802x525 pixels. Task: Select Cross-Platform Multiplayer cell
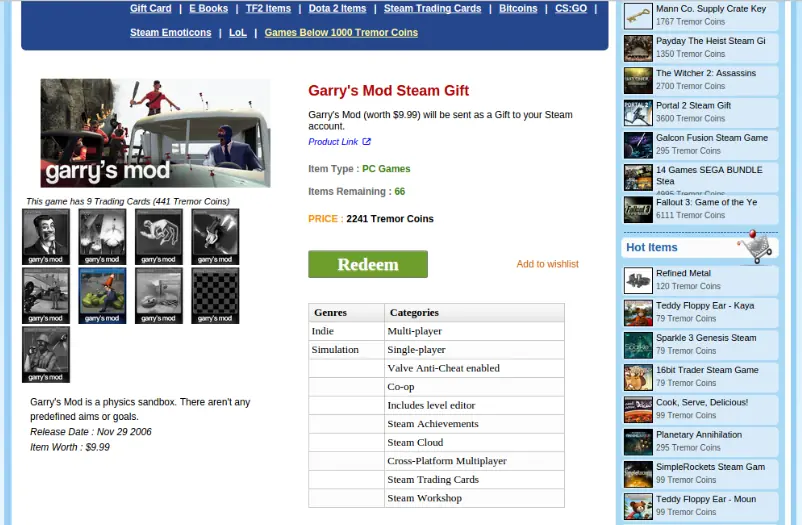(474, 461)
